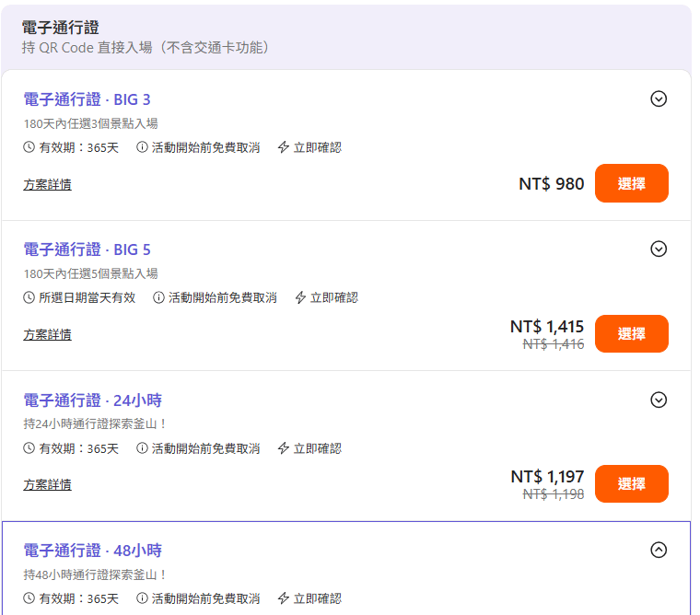Click clock icon beside BIG 3 有效期：365天

(29, 147)
